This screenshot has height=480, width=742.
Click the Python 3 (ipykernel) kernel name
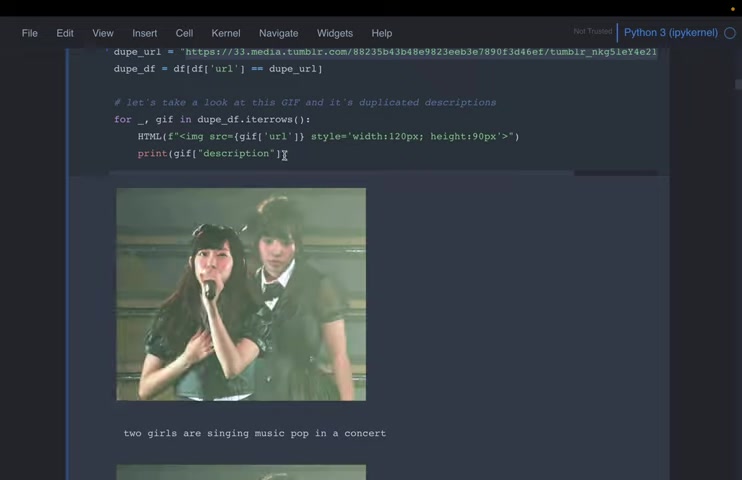(x=671, y=33)
